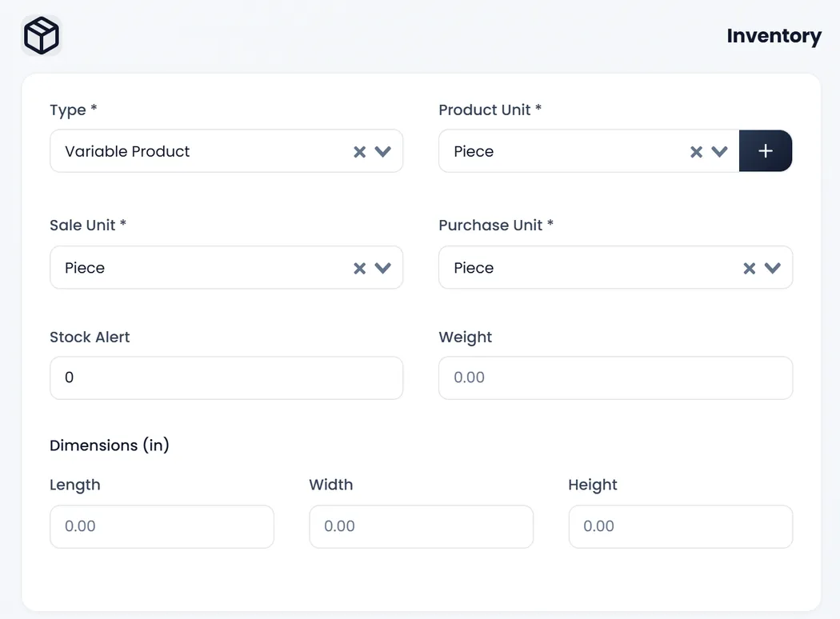Screen dimensions: 840x619
Task: Click the Purchase Unit Piece field
Action: [x=615, y=268]
